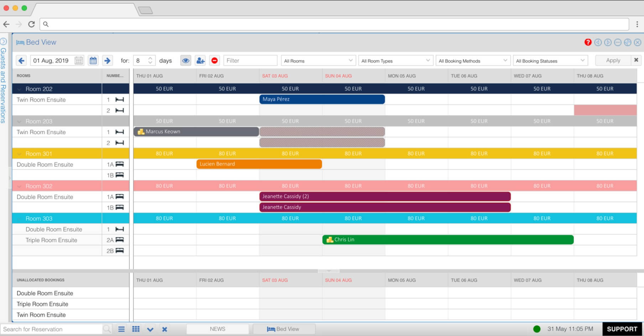The height and width of the screenshot is (336, 644).
Task: Open the All Rooms dropdown
Action: pyautogui.click(x=318, y=61)
